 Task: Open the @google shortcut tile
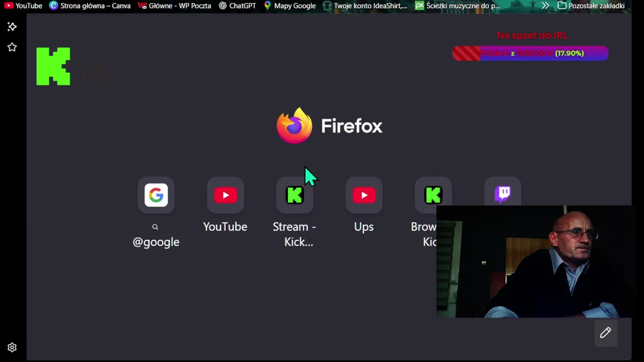156,195
